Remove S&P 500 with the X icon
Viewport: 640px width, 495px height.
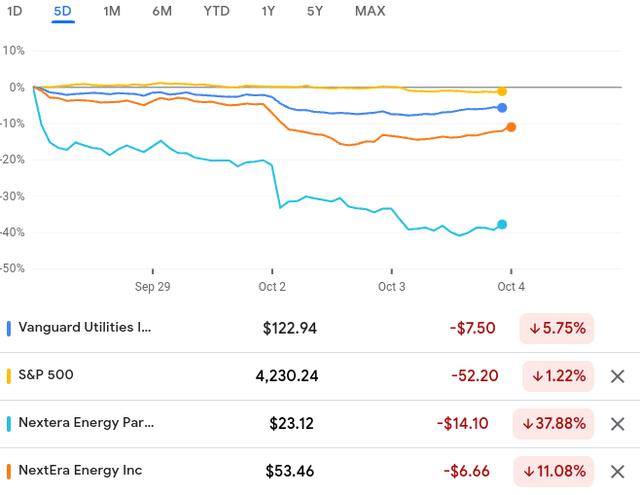coord(617,376)
